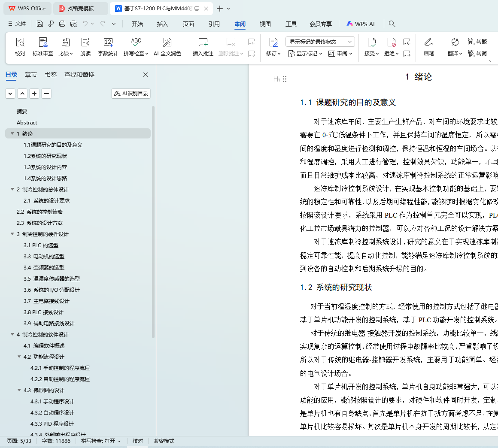This screenshot has width=498, height=448.
Task: Switch to the 引用 ribbon tab
Action: click(214, 24)
